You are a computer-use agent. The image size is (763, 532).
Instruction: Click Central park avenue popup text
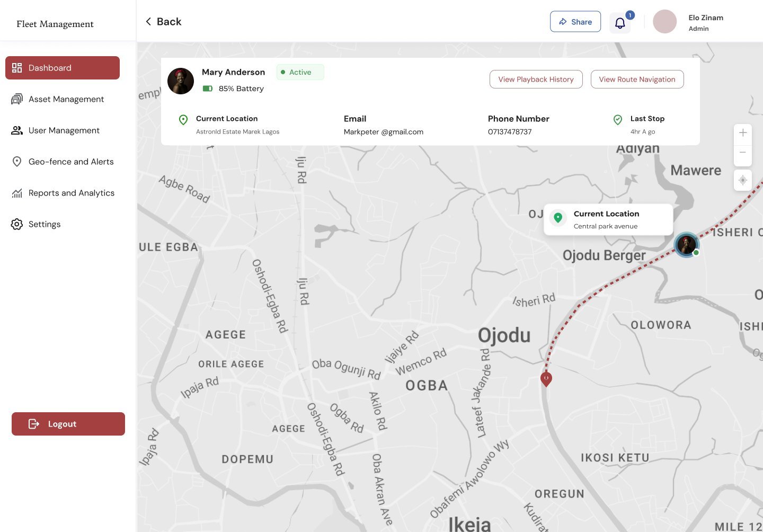coord(606,226)
